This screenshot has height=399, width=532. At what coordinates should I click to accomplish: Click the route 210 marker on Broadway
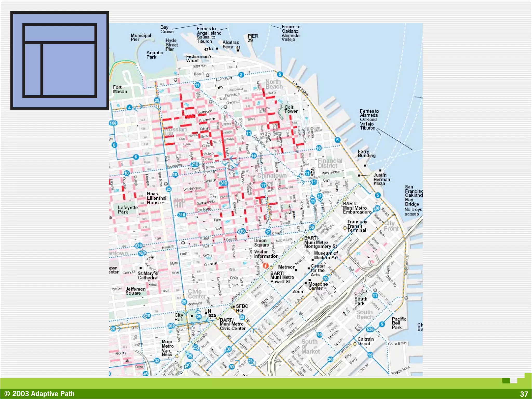[x=195, y=164]
